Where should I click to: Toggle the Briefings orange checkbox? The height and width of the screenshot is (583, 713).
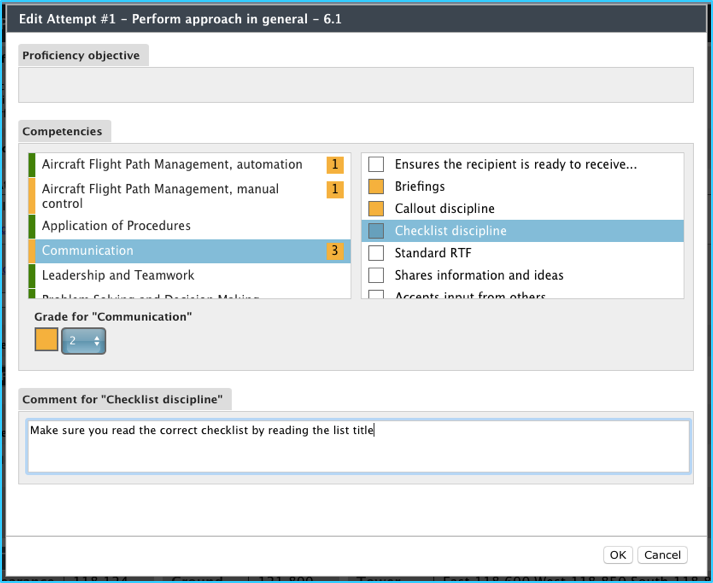pyautogui.click(x=376, y=186)
